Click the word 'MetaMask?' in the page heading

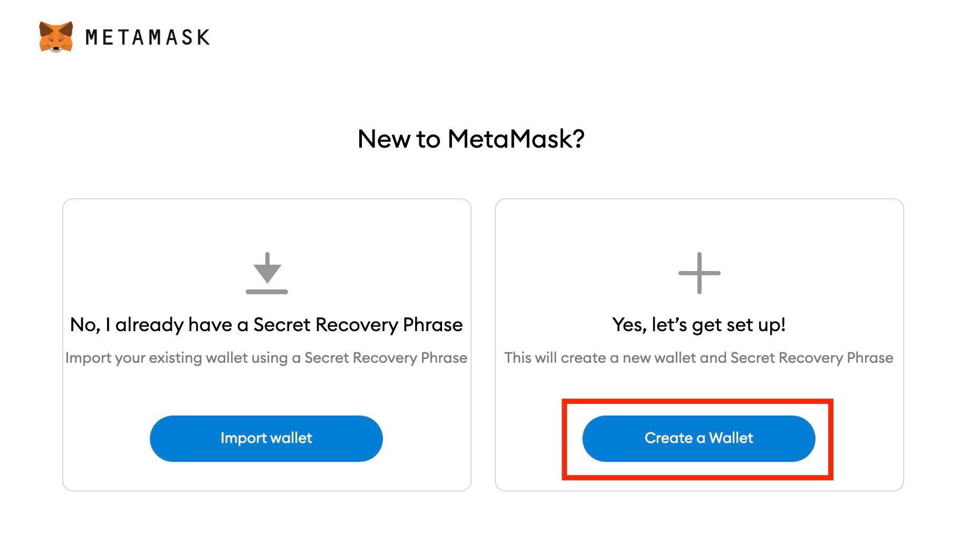516,139
